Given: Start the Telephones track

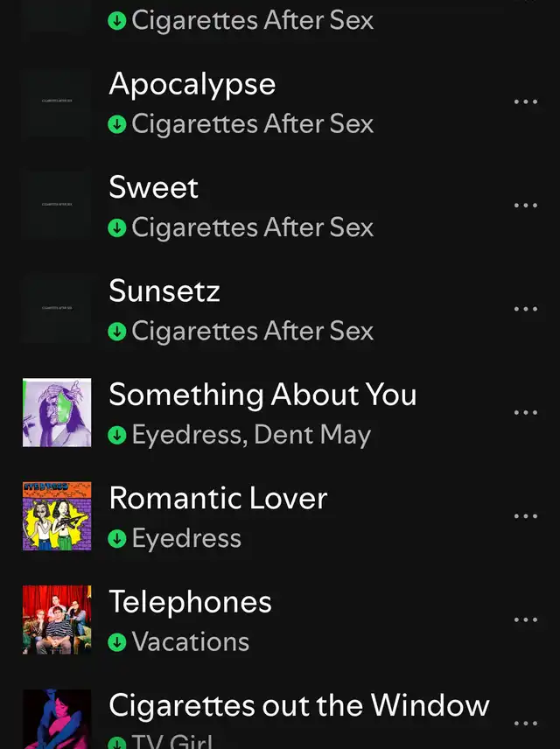Looking at the screenshot, I should coord(190,602).
